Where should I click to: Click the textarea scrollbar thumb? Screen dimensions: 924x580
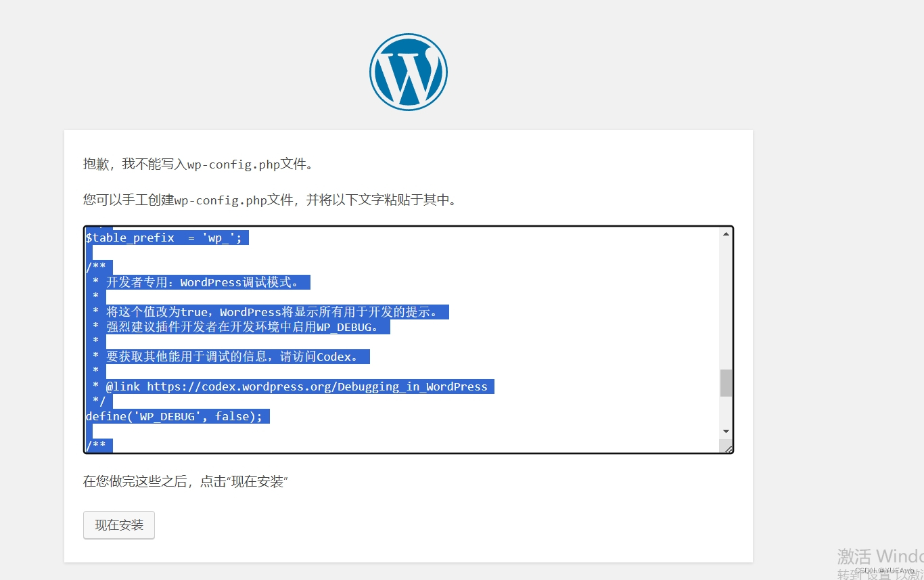click(x=726, y=383)
